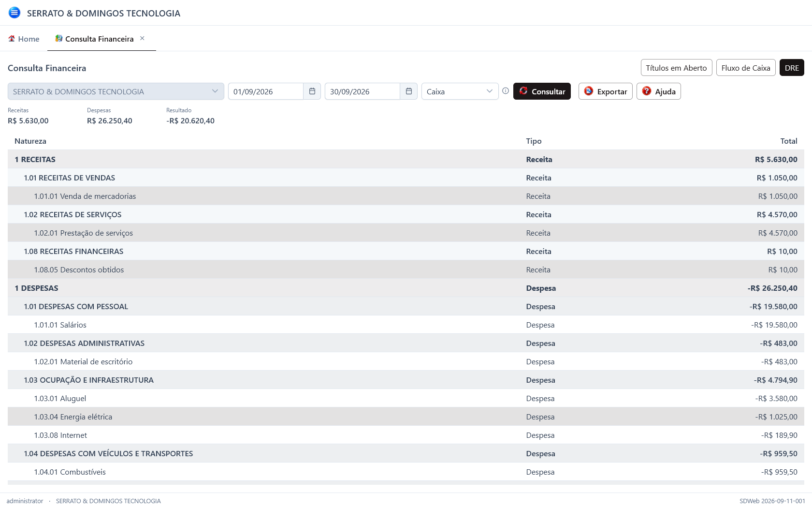The image size is (812, 508).
Task: Switch to Fluxo de Caixa view
Action: [746, 68]
